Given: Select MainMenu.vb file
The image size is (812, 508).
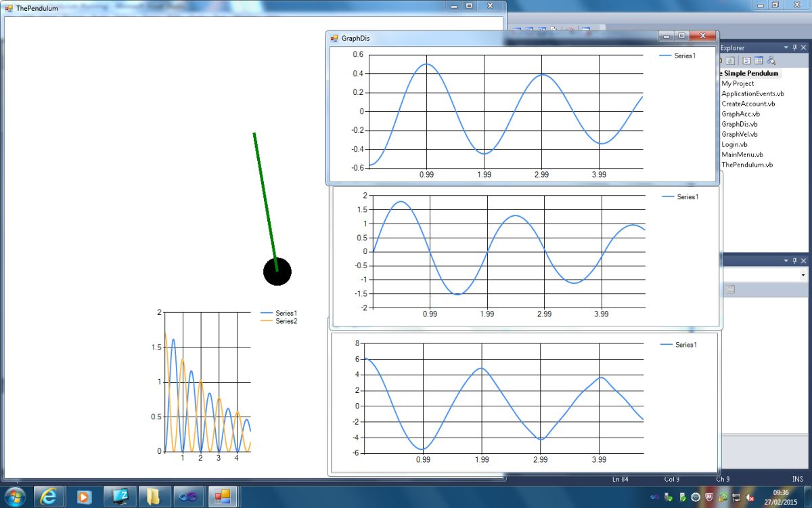Looking at the screenshot, I should (x=742, y=154).
